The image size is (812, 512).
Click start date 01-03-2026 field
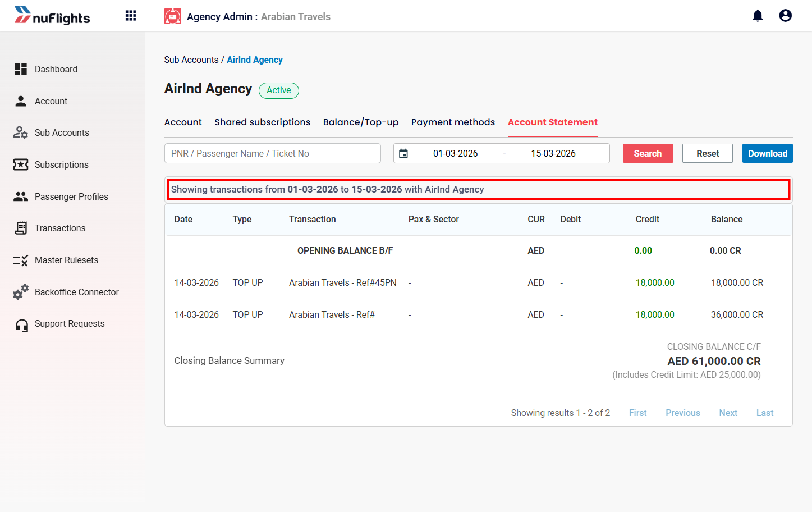[x=455, y=153]
